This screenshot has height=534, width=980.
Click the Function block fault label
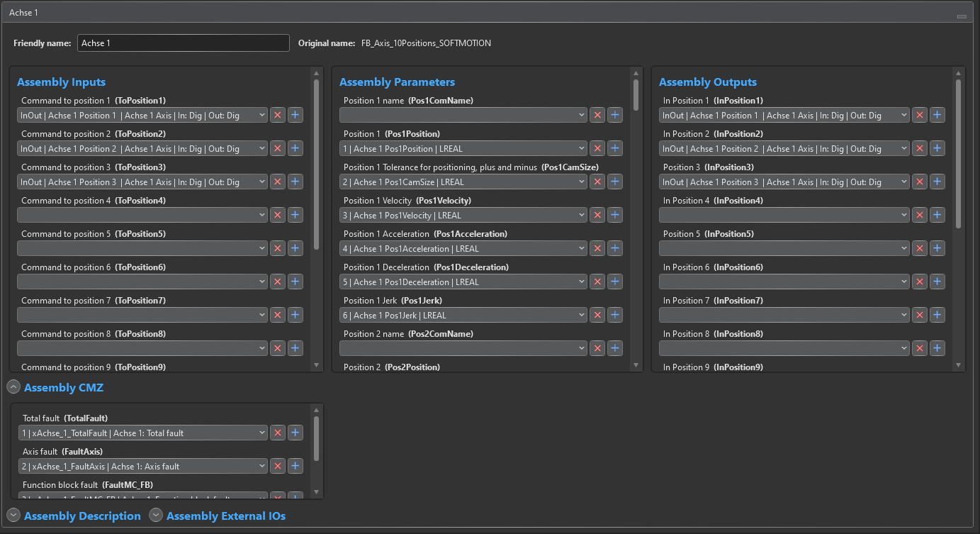click(x=88, y=485)
